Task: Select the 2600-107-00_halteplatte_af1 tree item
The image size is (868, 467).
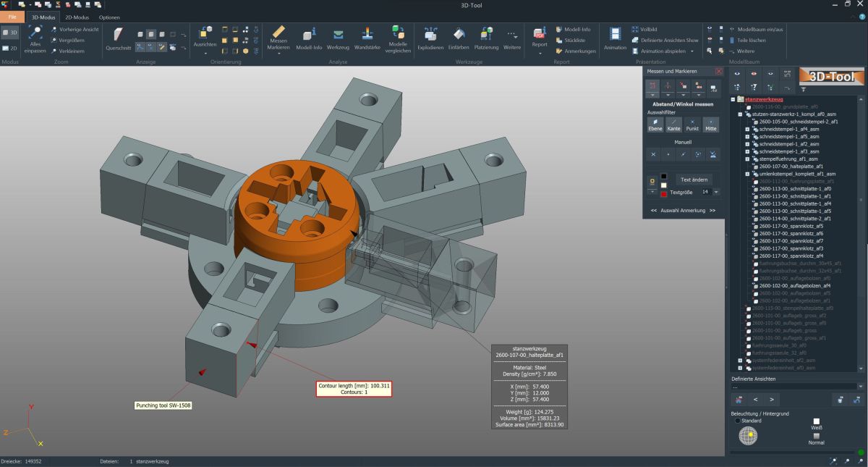Action: click(x=791, y=167)
